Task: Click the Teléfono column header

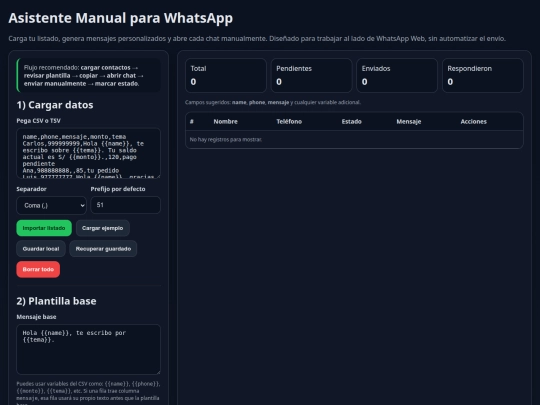Action: pos(289,122)
